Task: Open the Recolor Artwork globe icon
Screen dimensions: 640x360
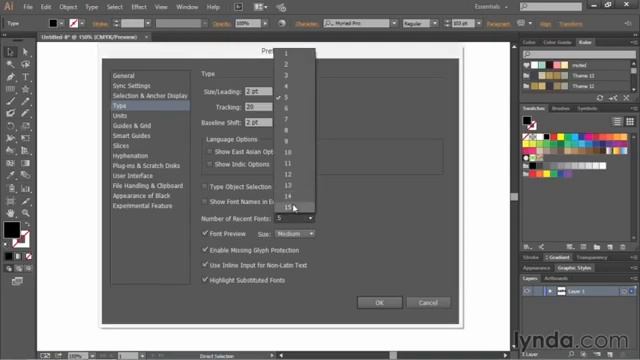Action: pos(282,23)
